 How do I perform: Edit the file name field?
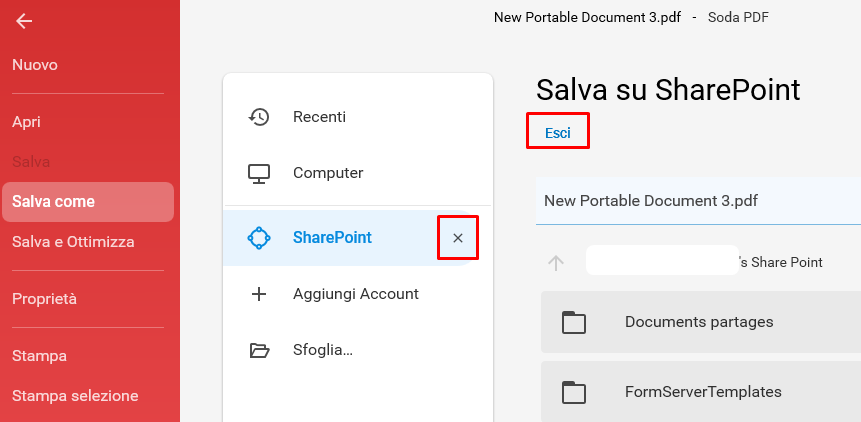(698, 201)
